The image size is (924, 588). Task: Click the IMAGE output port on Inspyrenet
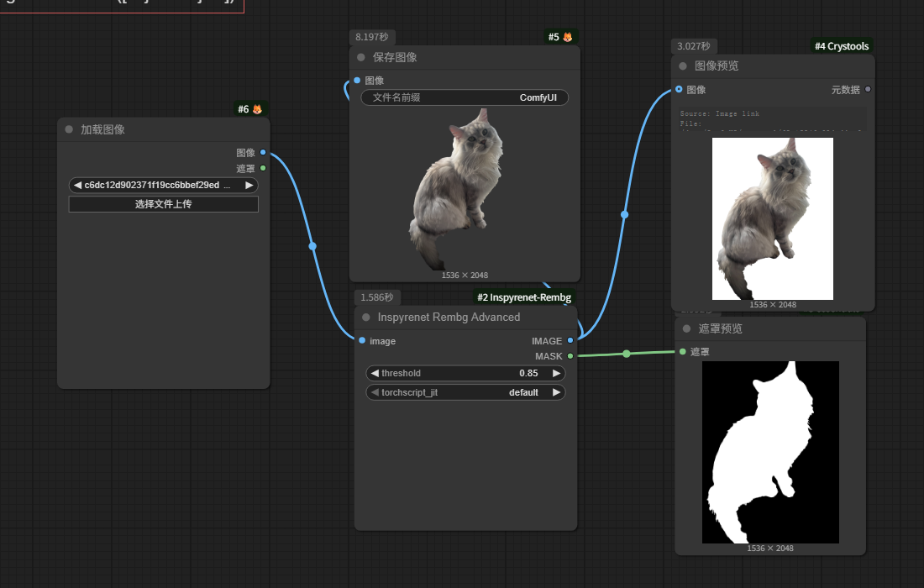point(570,340)
